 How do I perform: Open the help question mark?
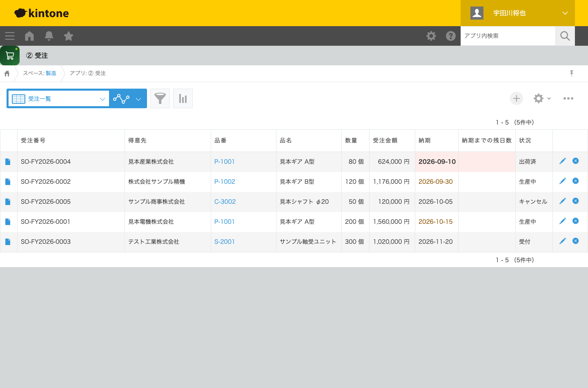coord(451,36)
